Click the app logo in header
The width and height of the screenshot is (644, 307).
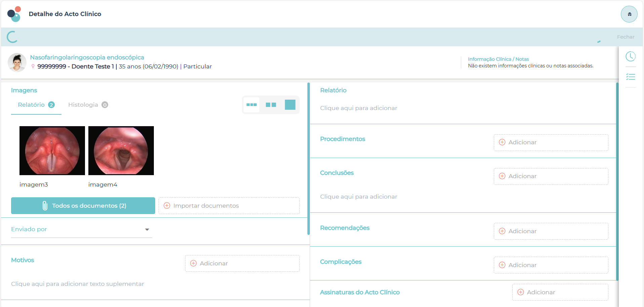tap(14, 14)
